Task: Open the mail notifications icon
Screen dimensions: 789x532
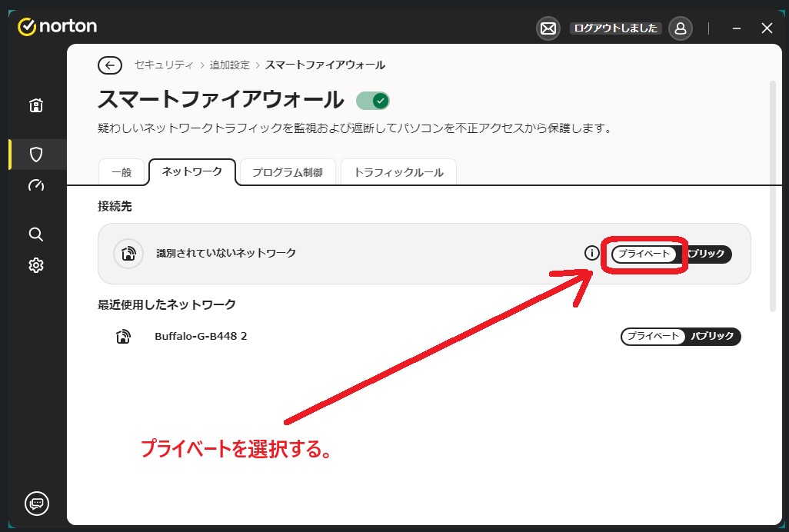Action: coord(548,28)
